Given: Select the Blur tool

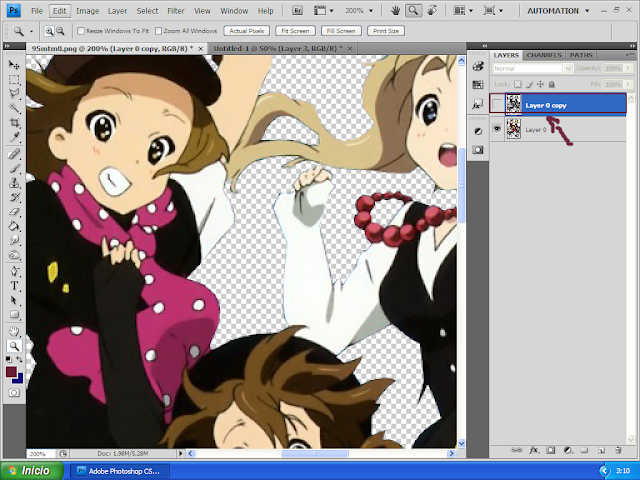Looking at the screenshot, I should click(14, 240).
